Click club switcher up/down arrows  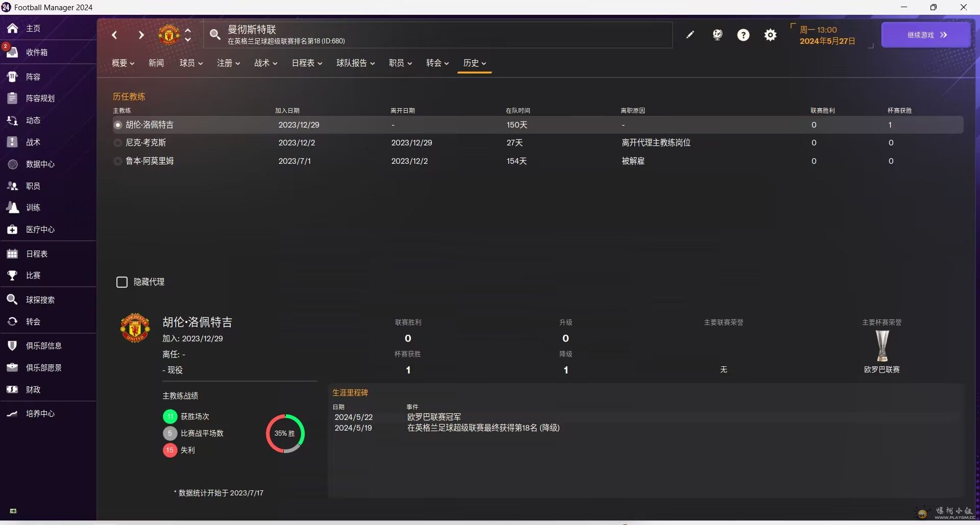(x=188, y=35)
